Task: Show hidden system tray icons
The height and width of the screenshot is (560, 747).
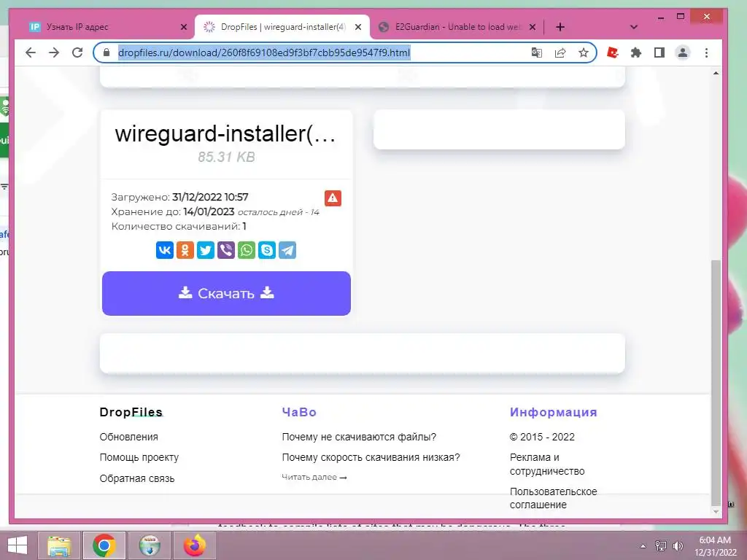Action: point(643,546)
